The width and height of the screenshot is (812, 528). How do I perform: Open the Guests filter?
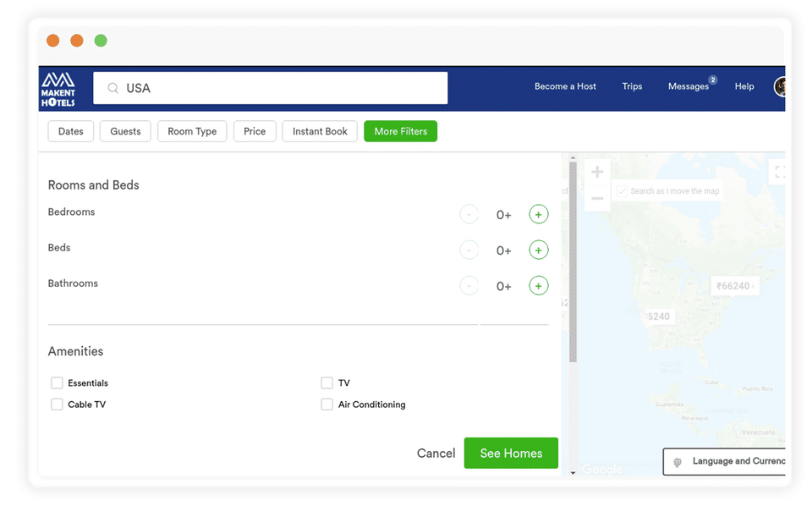(x=125, y=132)
